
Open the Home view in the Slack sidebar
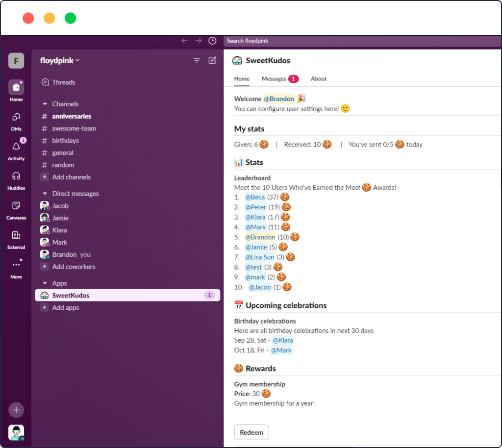[x=16, y=87]
